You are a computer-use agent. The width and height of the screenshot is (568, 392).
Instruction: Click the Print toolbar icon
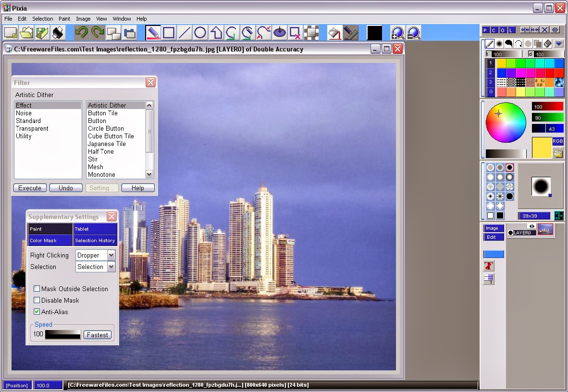[58, 33]
